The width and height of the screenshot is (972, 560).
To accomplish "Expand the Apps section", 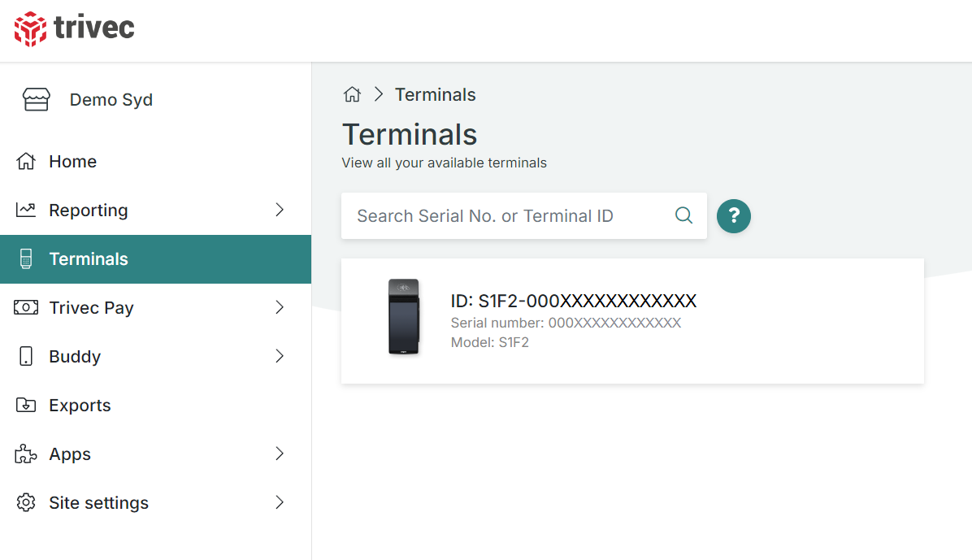I will (x=280, y=454).
